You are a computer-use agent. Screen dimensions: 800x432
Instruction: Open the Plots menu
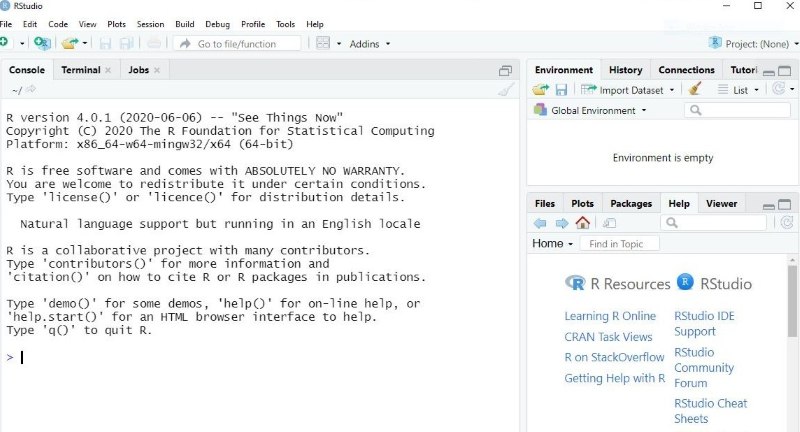coord(116,24)
